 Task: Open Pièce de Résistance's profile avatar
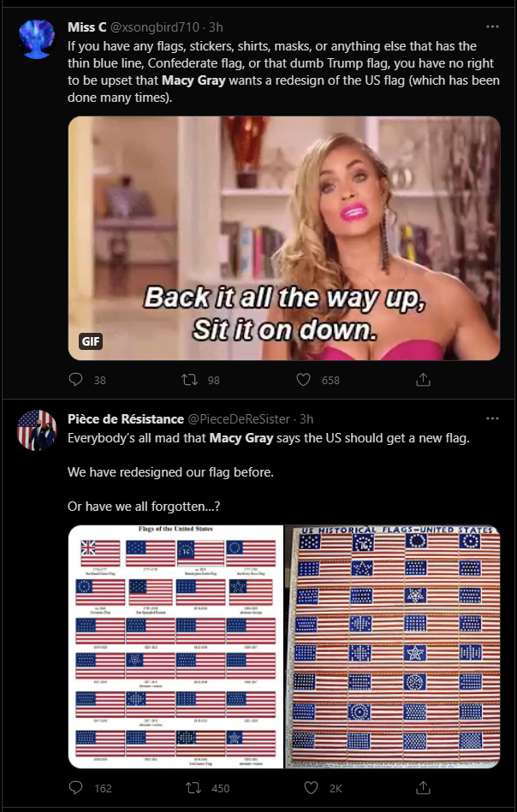tap(37, 430)
